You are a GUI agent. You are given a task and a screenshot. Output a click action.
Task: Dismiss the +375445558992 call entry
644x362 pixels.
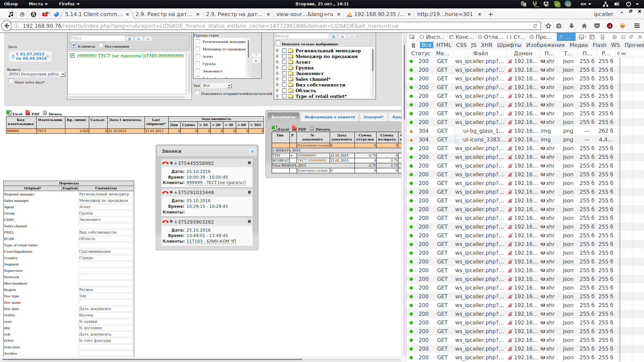click(249, 163)
